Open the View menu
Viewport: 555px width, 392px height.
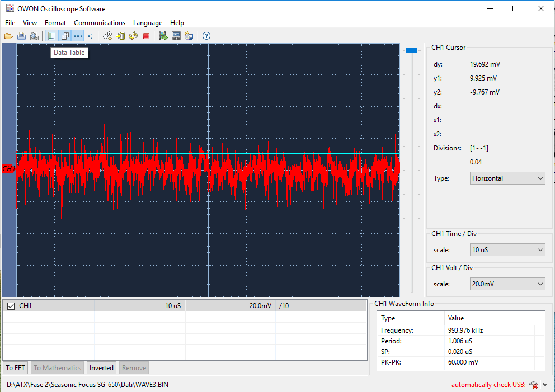click(x=30, y=22)
